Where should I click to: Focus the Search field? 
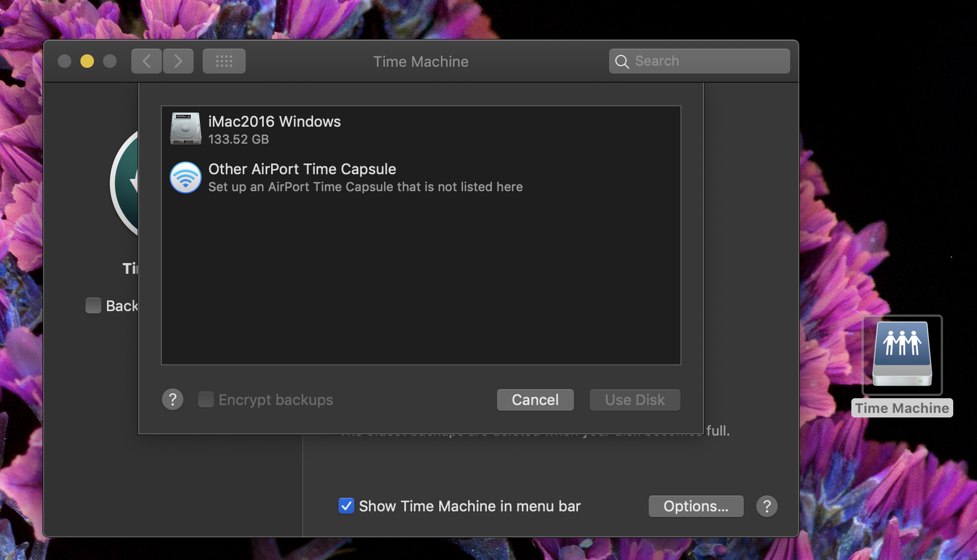700,61
